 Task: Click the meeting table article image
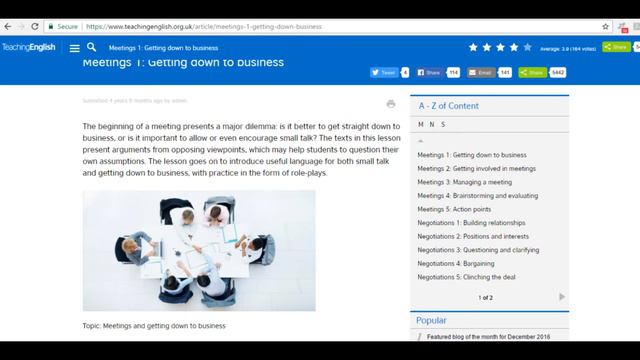point(199,251)
